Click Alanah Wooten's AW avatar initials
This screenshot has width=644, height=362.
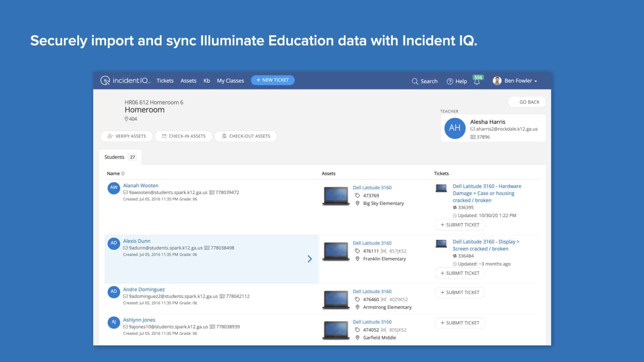(114, 188)
